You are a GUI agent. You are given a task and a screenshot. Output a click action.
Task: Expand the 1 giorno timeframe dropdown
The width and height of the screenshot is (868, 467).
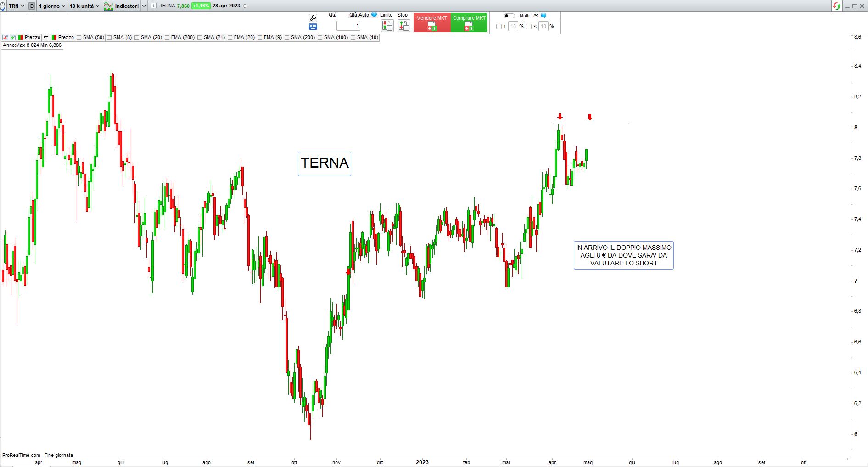pos(52,6)
